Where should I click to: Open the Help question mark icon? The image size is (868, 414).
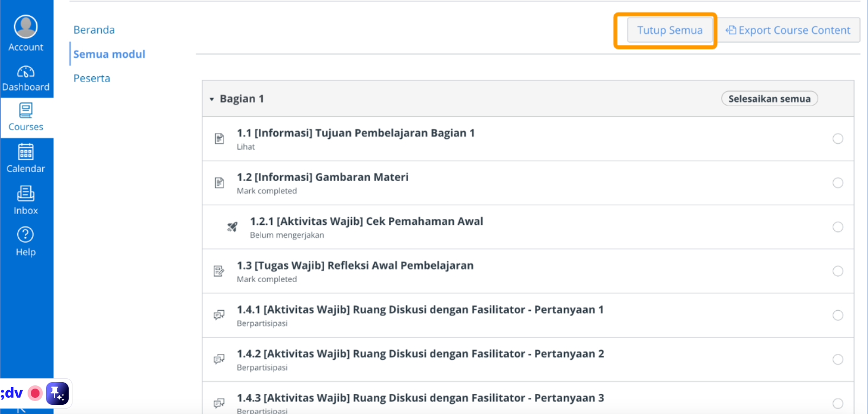click(x=25, y=235)
